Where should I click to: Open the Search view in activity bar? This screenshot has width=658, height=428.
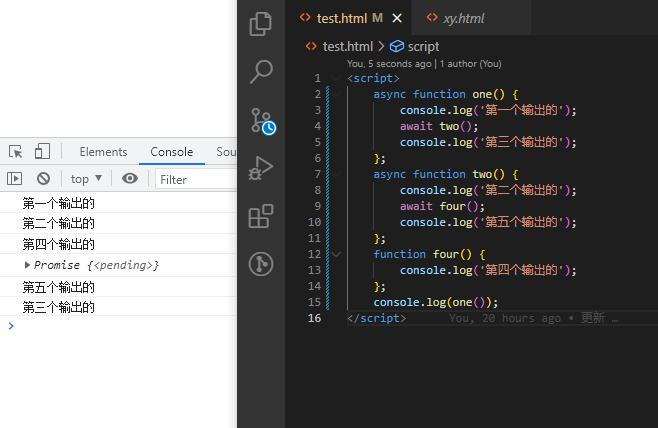pyautogui.click(x=261, y=71)
